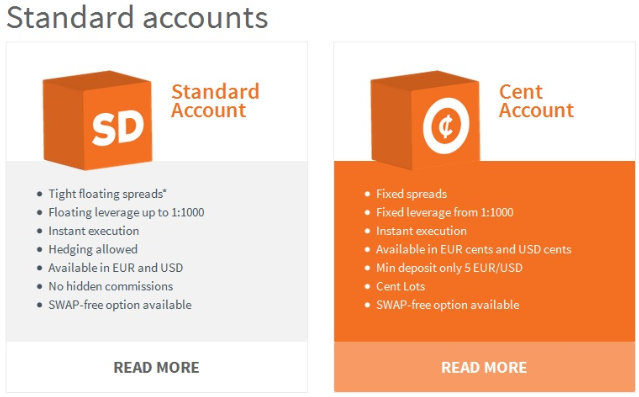639x397 pixels.
Task: Select the Standard accounts heading
Action: coord(137,18)
